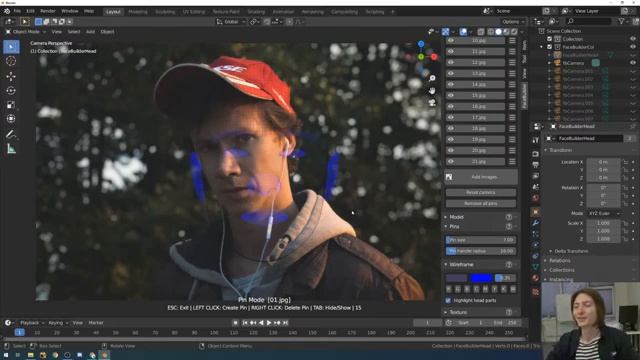Click the FaceBuilderHead object name field
The width and height of the screenshot is (640, 360).
pyautogui.click(x=590, y=139)
